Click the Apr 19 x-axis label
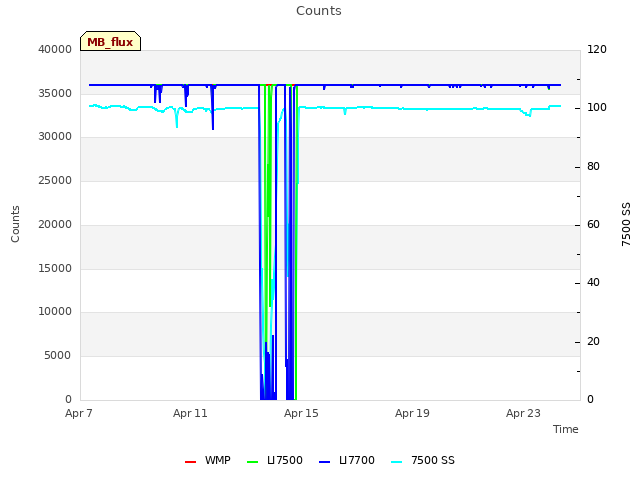The height and width of the screenshot is (480, 640). coord(412,413)
